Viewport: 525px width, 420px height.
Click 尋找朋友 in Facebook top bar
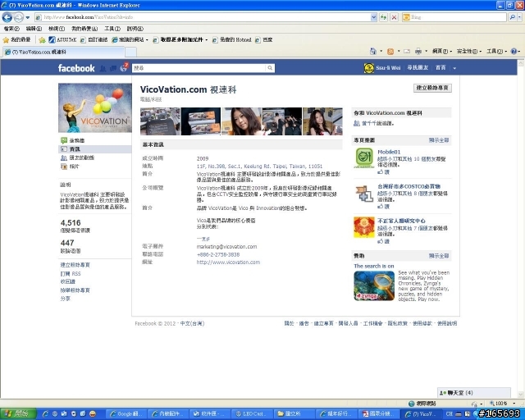(x=418, y=67)
